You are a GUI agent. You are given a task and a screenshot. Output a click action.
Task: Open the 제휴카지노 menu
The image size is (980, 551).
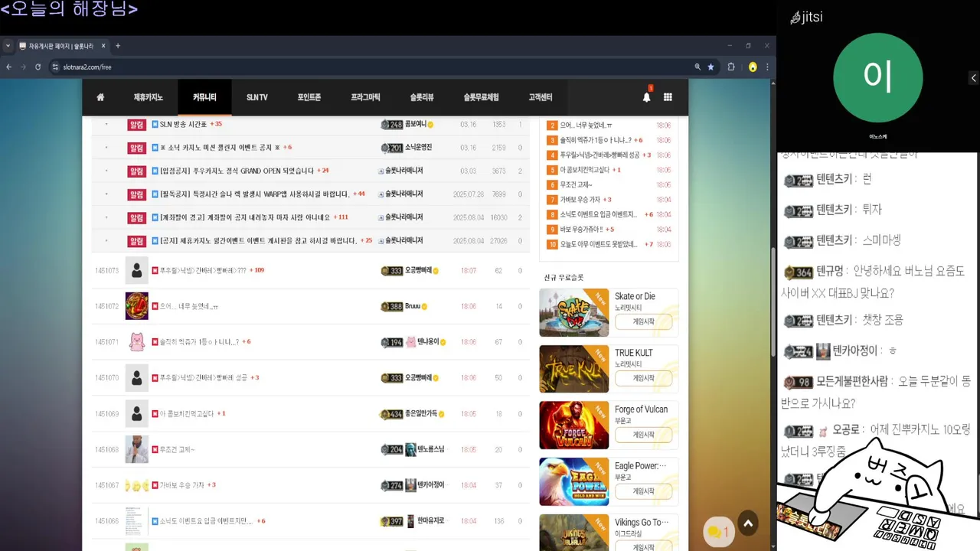[149, 97]
